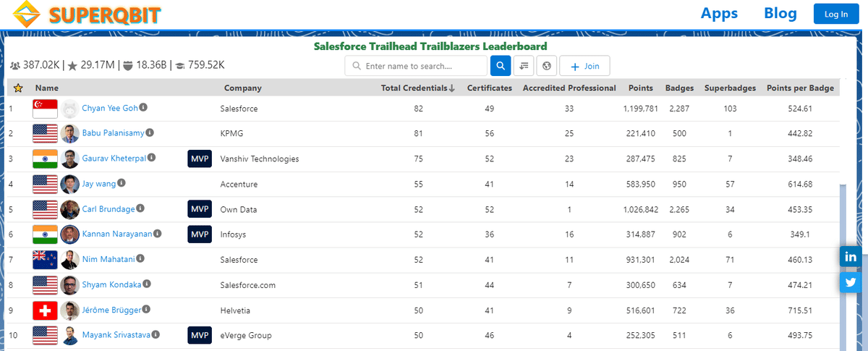Viewport: 868px width, 351px height.
Task: Sort by Points per Badge column
Action: (x=800, y=88)
